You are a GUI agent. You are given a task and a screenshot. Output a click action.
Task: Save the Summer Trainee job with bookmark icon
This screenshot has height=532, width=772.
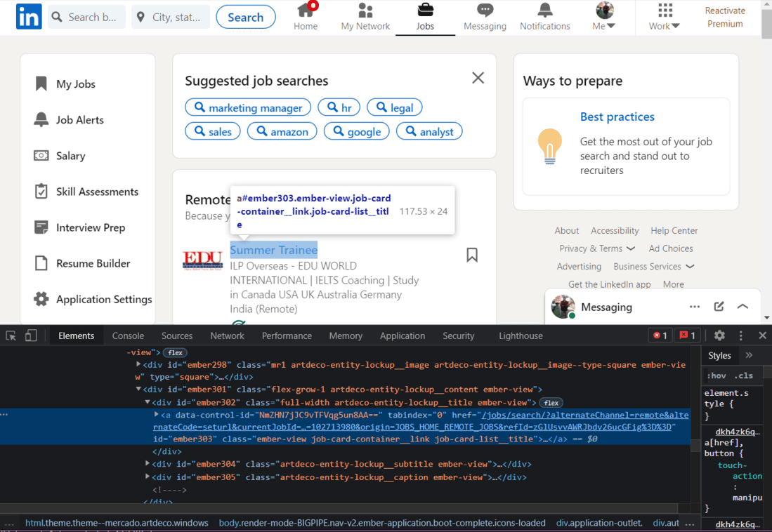[471, 255]
